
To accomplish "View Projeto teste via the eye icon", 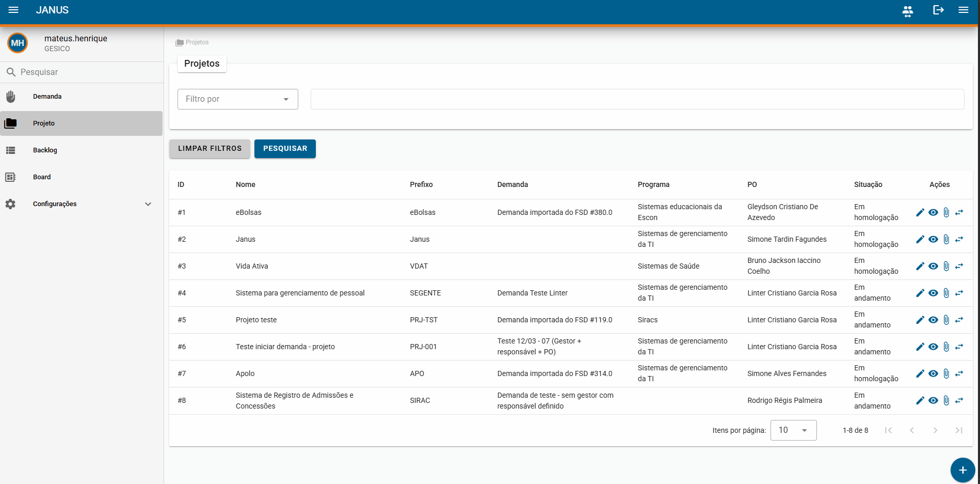I will [x=933, y=320].
